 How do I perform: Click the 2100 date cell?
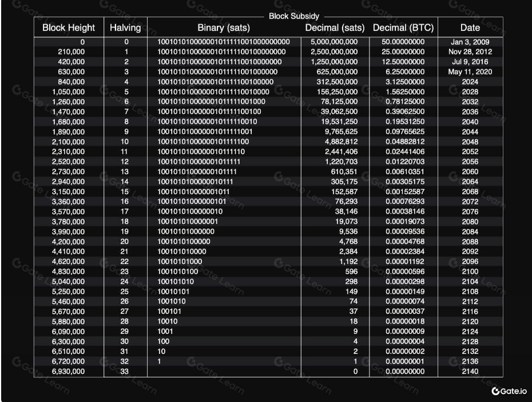click(470, 271)
